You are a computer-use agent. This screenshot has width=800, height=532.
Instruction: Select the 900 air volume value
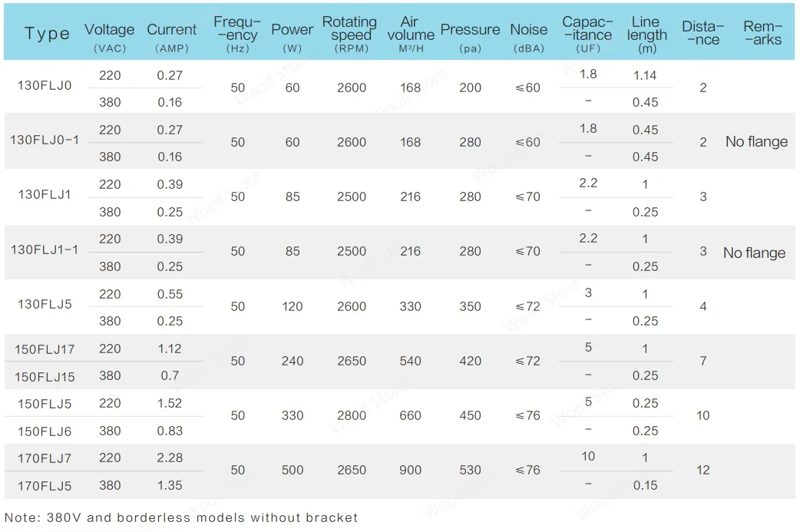pos(411,471)
